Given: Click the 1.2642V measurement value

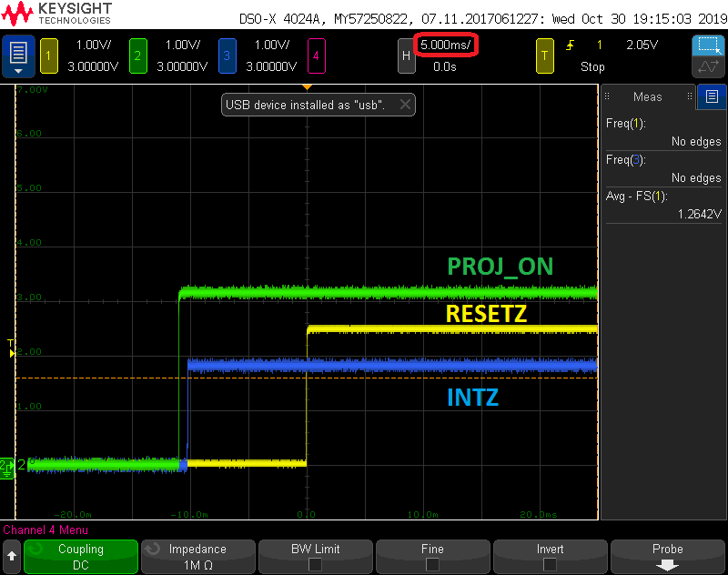Looking at the screenshot, I should pyautogui.click(x=700, y=214).
